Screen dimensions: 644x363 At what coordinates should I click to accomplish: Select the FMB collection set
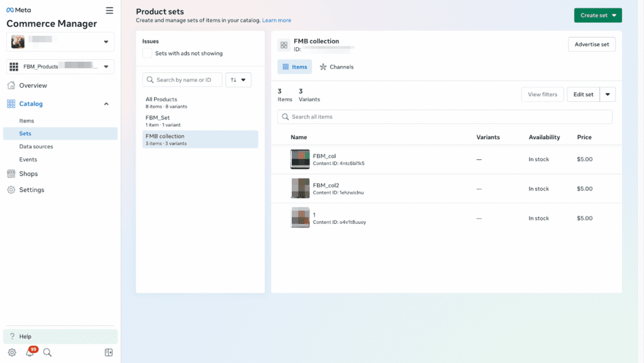(x=200, y=139)
